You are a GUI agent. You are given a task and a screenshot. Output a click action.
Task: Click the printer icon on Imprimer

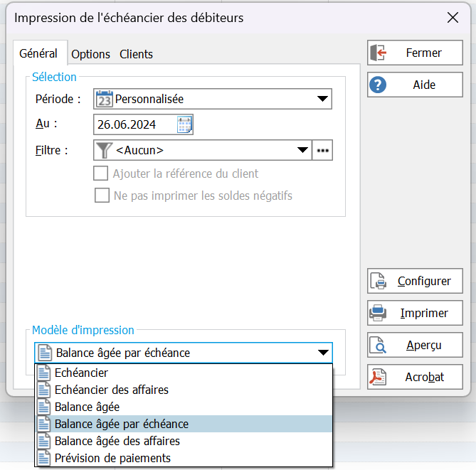point(378,313)
